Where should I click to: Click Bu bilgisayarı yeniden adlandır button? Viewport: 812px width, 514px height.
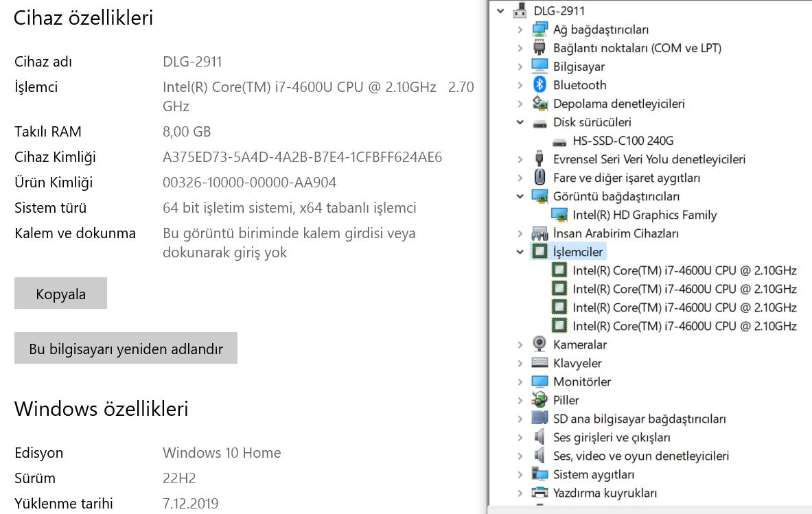pos(126,348)
